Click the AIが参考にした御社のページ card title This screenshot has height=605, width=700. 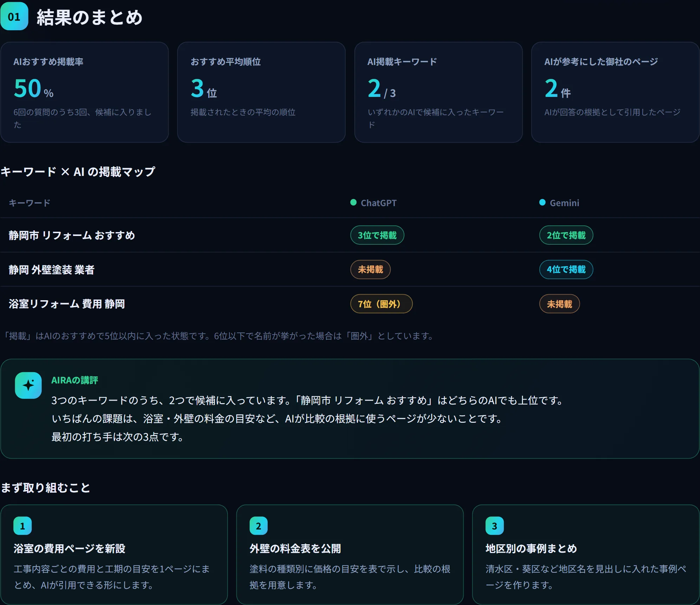pyautogui.click(x=601, y=62)
